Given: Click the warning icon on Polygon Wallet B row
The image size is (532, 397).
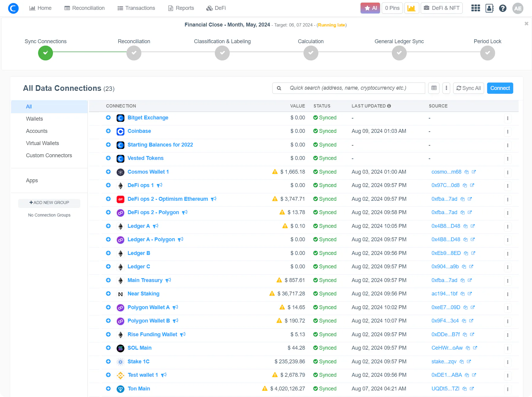Looking at the screenshot, I should (279, 321).
